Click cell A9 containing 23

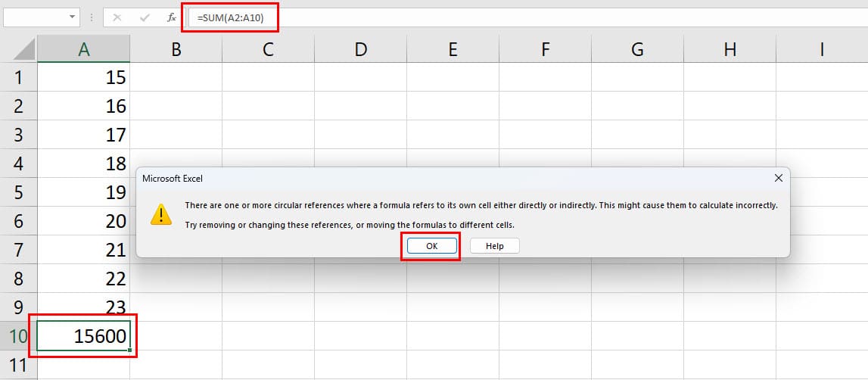pyautogui.click(x=83, y=307)
